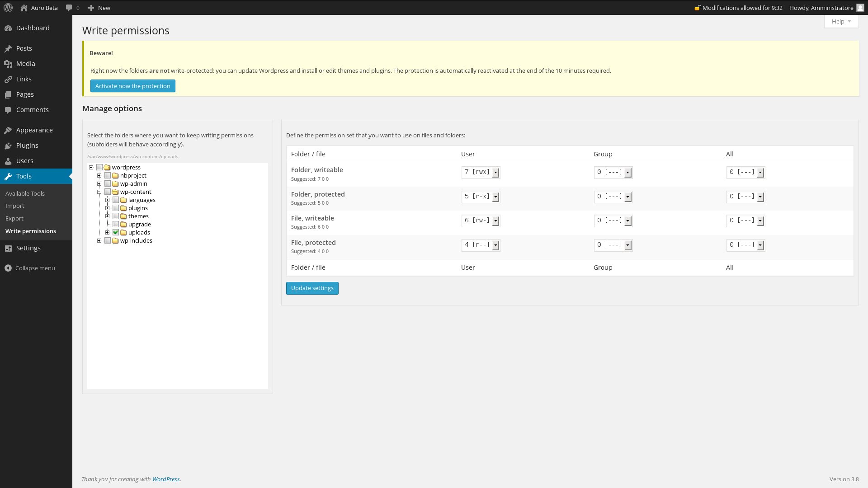Viewport: 868px width, 488px height.
Task: Tick the wp-admin folder checkbox
Action: [x=108, y=183]
